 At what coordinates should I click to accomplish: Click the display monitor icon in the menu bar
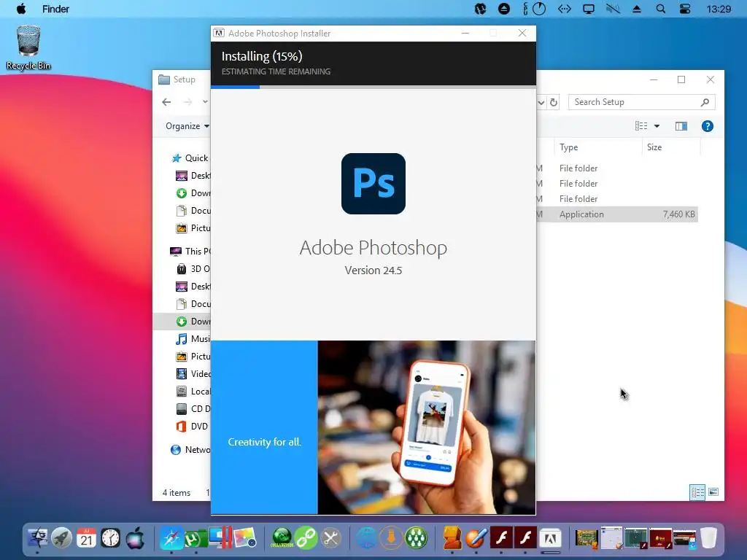[x=589, y=9]
